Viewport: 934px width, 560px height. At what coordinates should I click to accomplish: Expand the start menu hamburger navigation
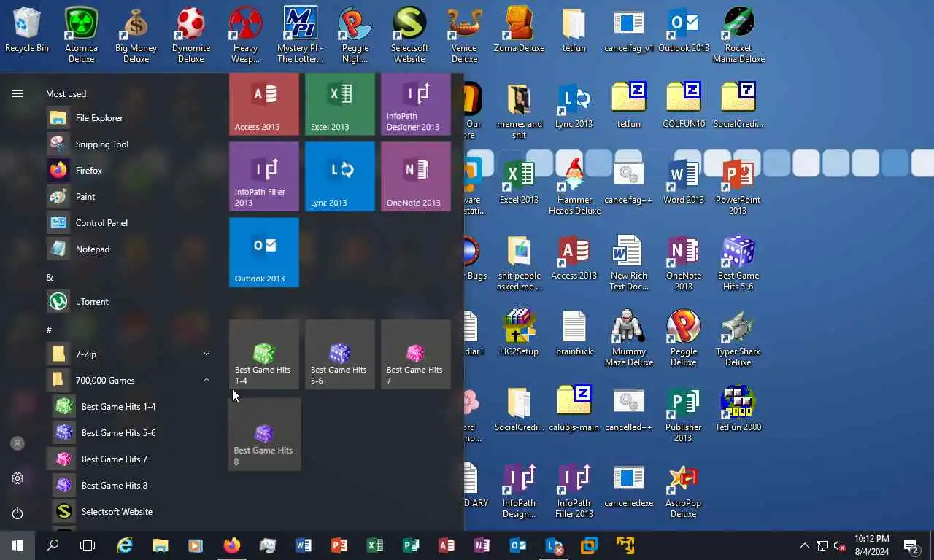[x=18, y=93]
